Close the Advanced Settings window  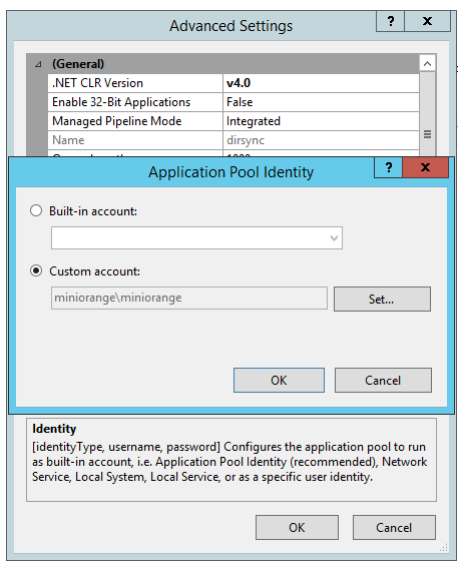click(427, 21)
